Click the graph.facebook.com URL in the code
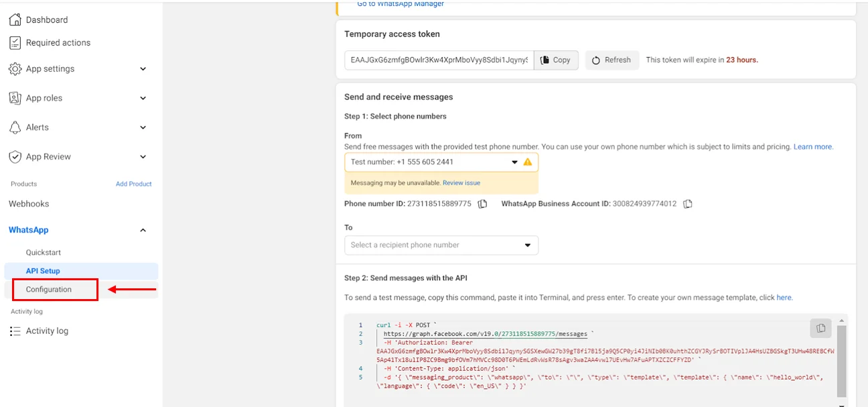868x407 pixels. 485,333
